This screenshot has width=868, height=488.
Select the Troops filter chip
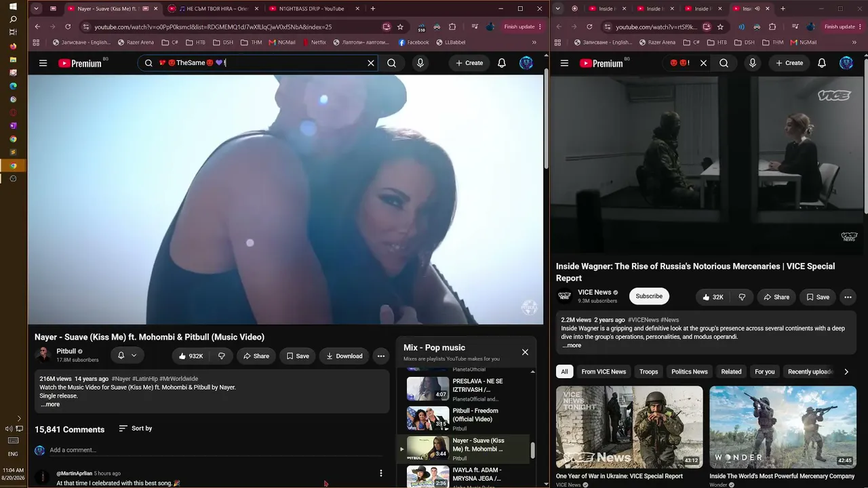[649, 371]
